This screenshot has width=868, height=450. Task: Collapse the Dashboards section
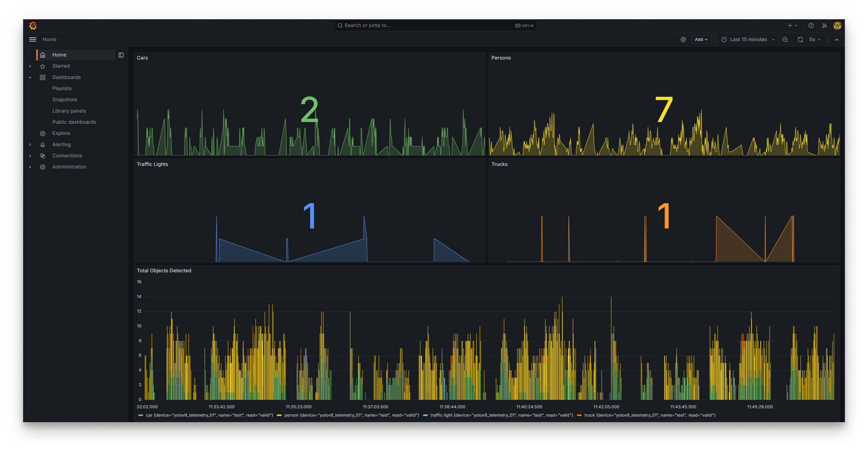pyautogui.click(x=30, y=77)
